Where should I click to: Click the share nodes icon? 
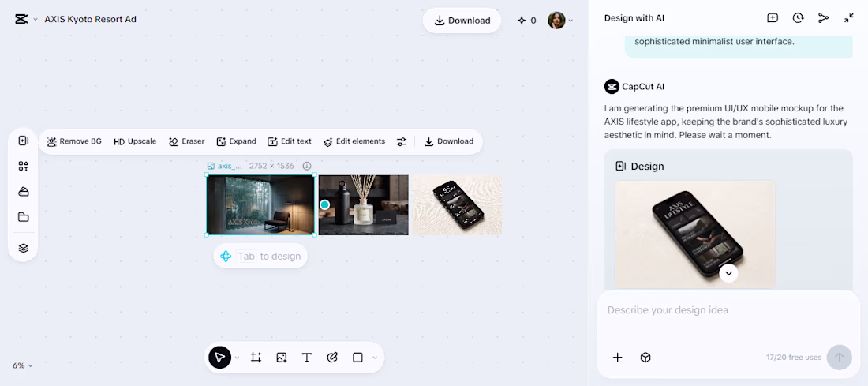[x=823, y=17]
